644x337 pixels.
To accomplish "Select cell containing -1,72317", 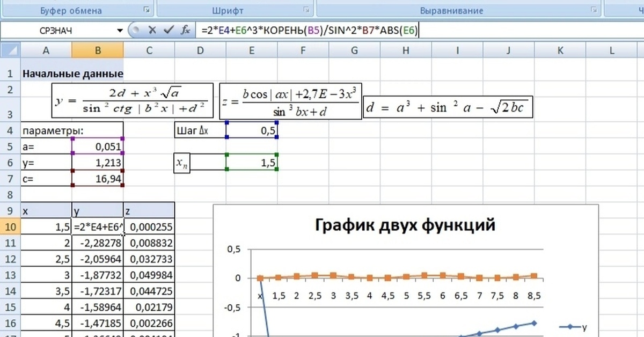I will [x=97, y=292].
